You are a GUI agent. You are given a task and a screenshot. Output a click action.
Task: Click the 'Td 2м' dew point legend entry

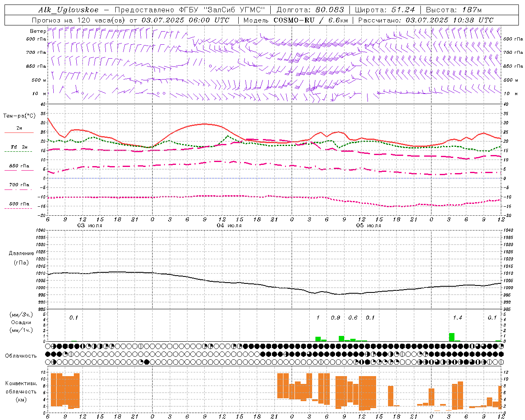(x=19, y=147)
